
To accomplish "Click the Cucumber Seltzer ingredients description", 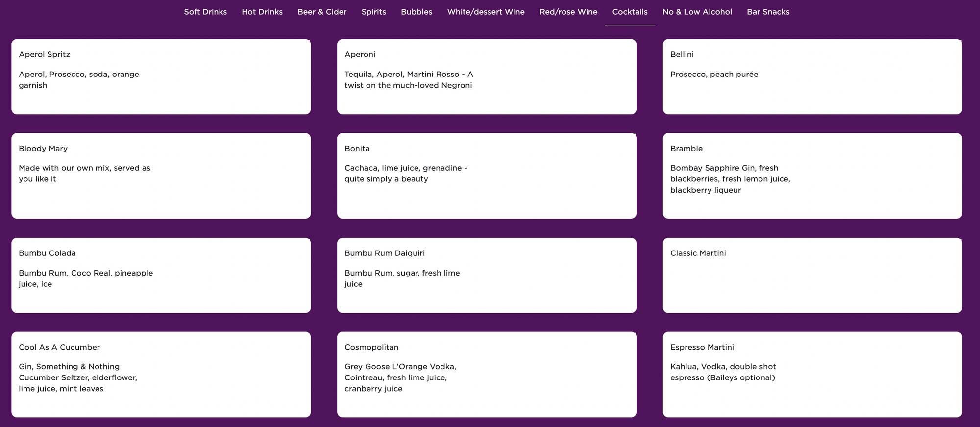I will pos(78,377).
